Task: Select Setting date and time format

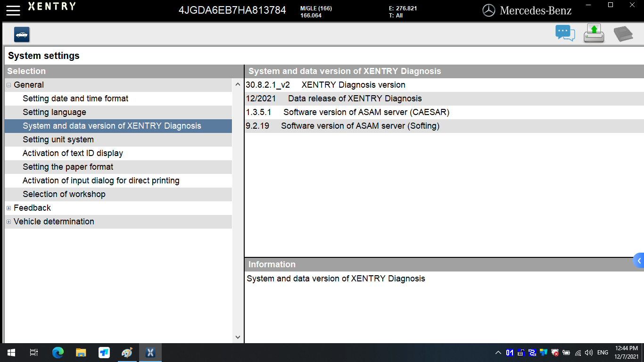Action: click(118, 99)
